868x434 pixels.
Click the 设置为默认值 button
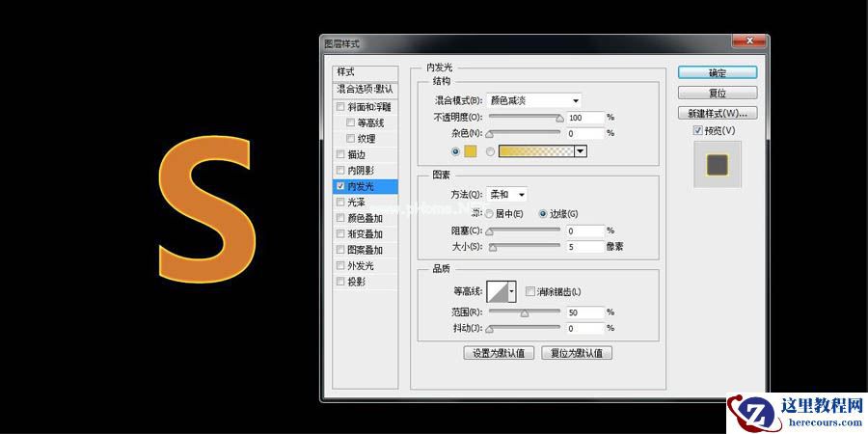pos(499,353)
